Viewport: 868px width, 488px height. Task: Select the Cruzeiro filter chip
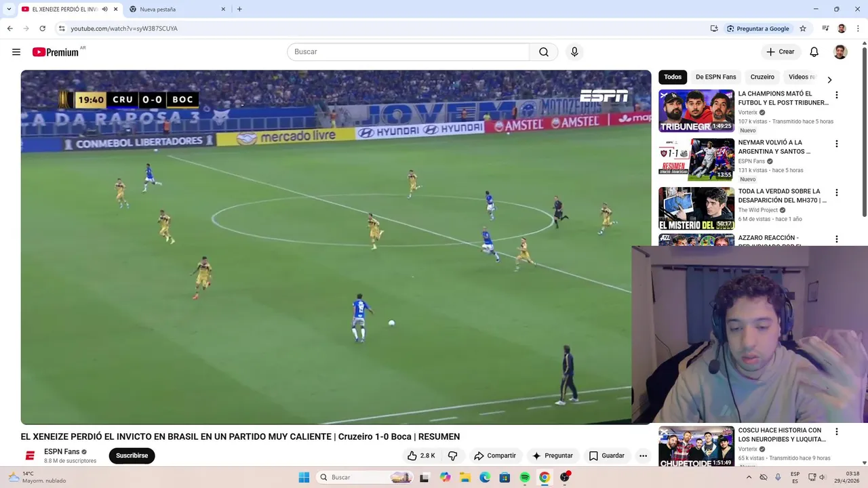click(762, 77)
